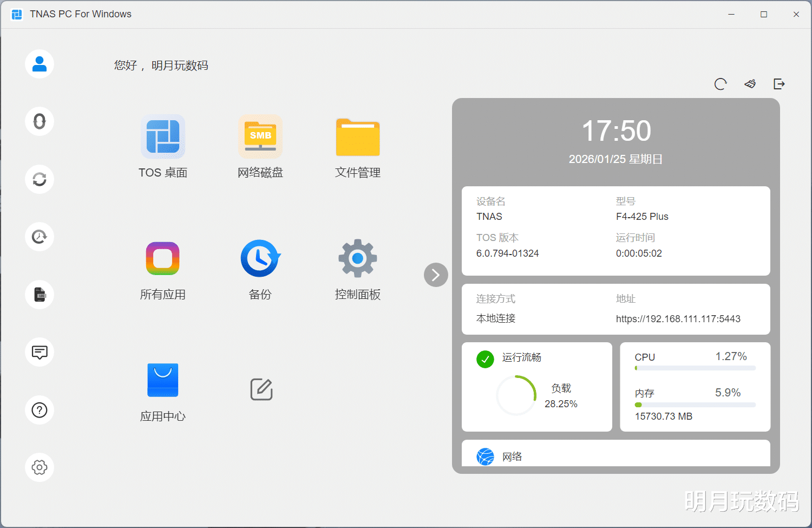This screenshot has width=812, height=528.
Task: Open the settings gear in the sidebar
Action: pos(40,467)
